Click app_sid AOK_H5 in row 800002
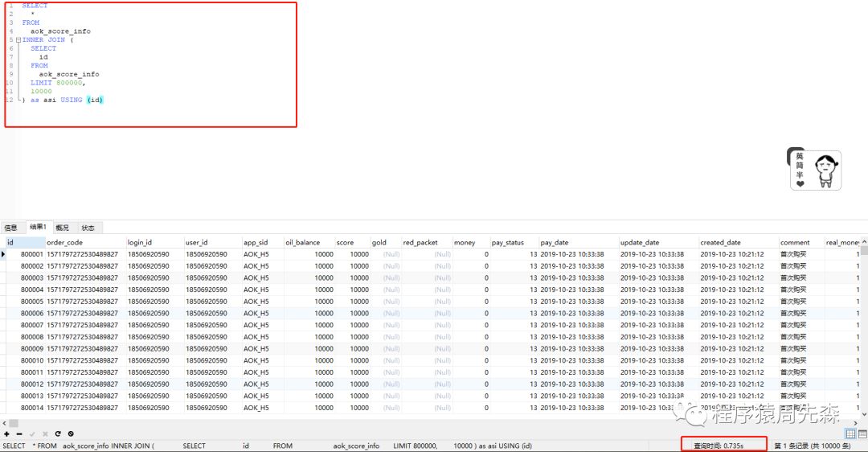The image size is (868, 452). pos(263,266)
